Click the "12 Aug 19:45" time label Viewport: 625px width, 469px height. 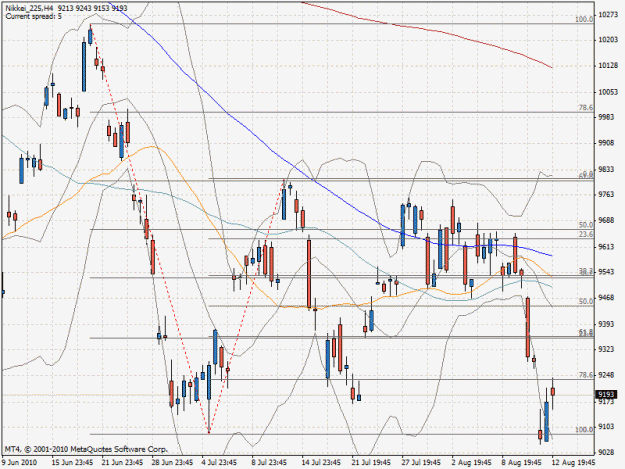coord(573,462)
